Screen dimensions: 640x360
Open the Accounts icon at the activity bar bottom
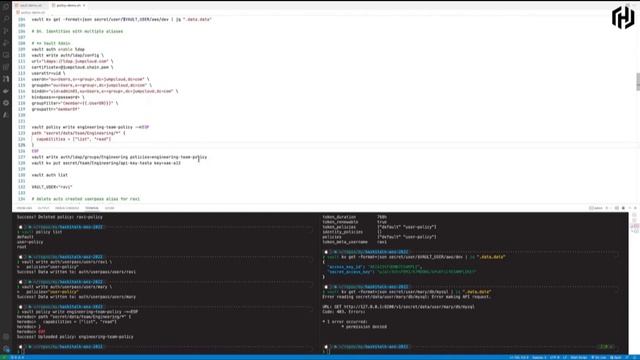click(6, 337)
